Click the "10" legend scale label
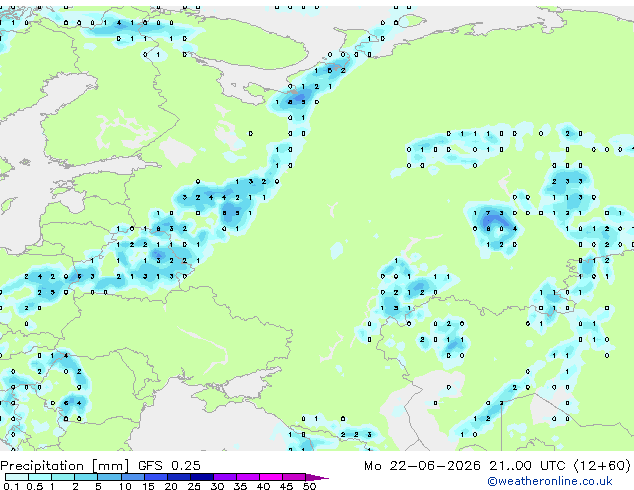 click(125, 486)
